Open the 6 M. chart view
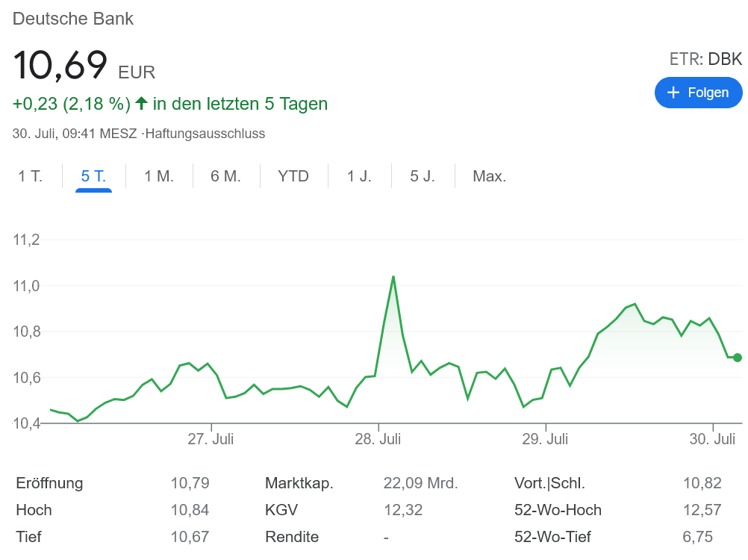The width and height of the screenshot is (748, 560). (225, 177)
